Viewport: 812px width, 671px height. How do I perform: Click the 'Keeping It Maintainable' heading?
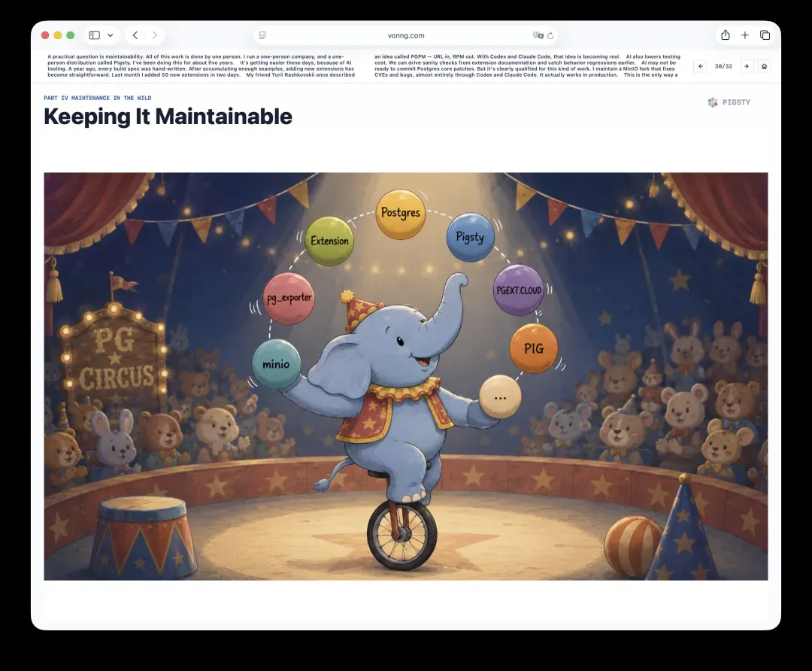pos(168,117)
